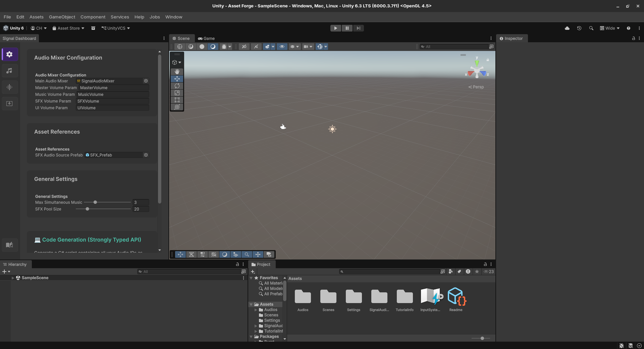Screen dimensions: 644x349
Task: Click the Project import log alert icon
Action: click(x=468, y=272)
